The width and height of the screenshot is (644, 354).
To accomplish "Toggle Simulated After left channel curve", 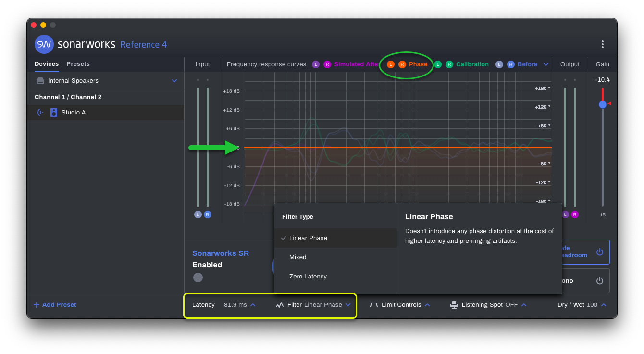I will pos(316,64).
